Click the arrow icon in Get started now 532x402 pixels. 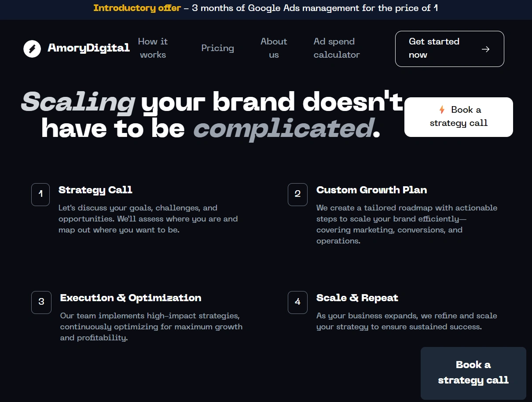tap(485, 49)
